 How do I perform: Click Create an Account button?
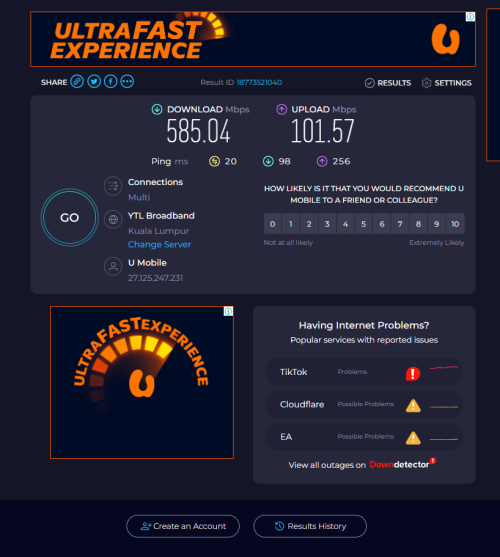tap(183, 526)
